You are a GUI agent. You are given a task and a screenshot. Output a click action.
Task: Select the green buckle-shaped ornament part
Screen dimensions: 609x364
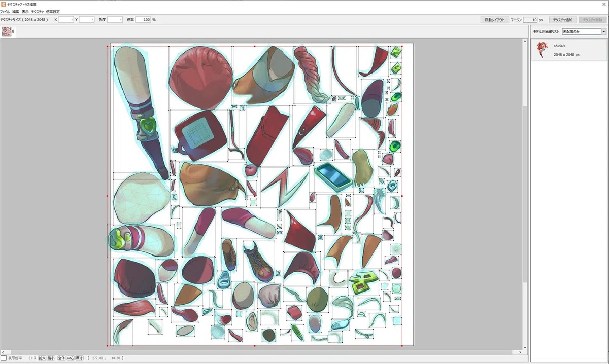[362, 282]
